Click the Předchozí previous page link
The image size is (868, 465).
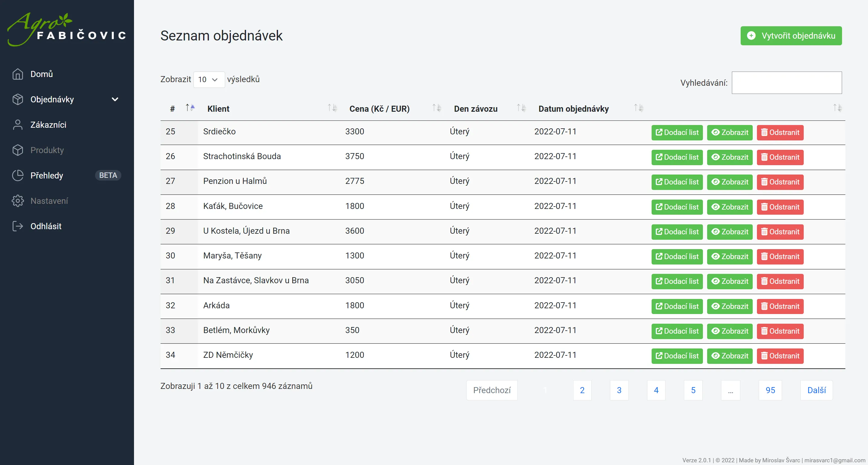492,390
